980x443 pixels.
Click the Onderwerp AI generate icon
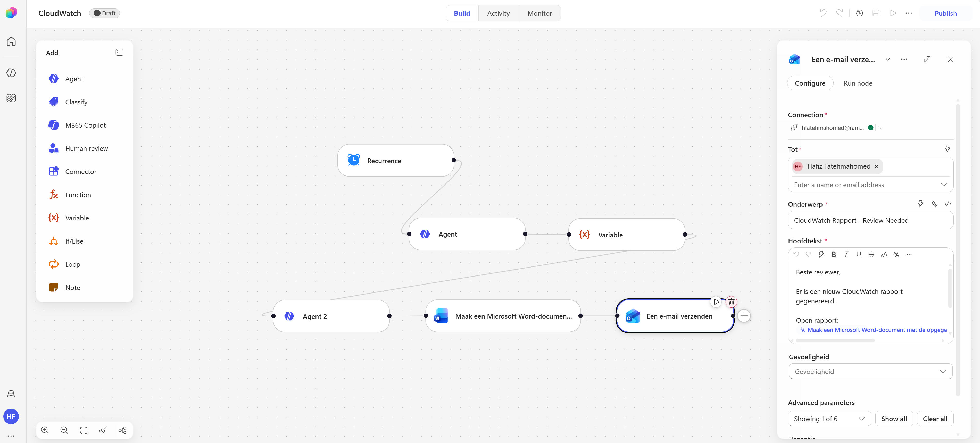pos(934,204)
